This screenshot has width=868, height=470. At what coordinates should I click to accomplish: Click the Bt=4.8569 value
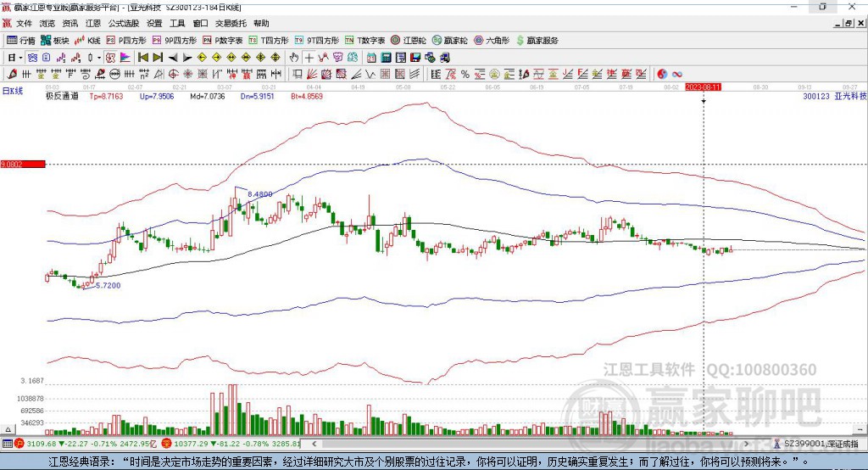coord(307,97)
